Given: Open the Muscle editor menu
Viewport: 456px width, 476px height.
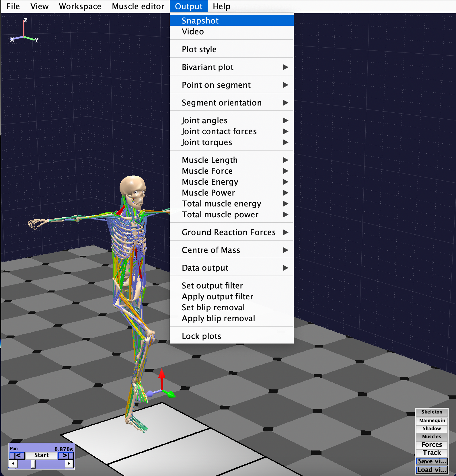Looking at the screenshot, I should pos(138,6).
